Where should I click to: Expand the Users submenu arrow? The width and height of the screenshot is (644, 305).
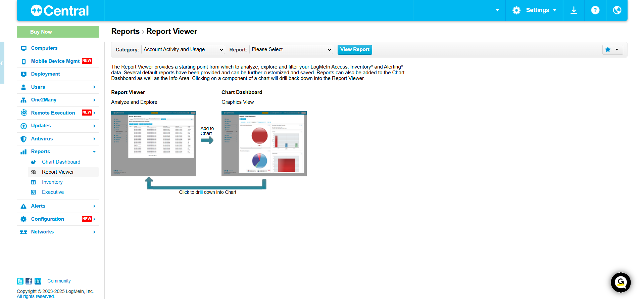pyautogui.click(x=94, y=87)
